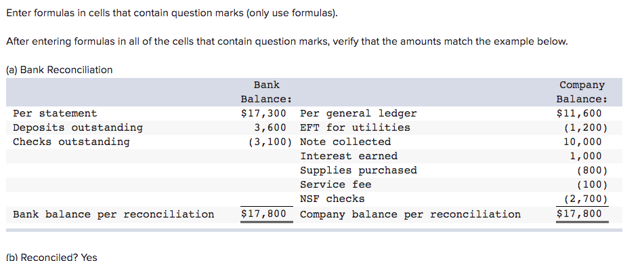The width and height of the screenshot is (644, 261).
Task: Click the 'Bank Balance:' column header
Action: tap(267, 92)
